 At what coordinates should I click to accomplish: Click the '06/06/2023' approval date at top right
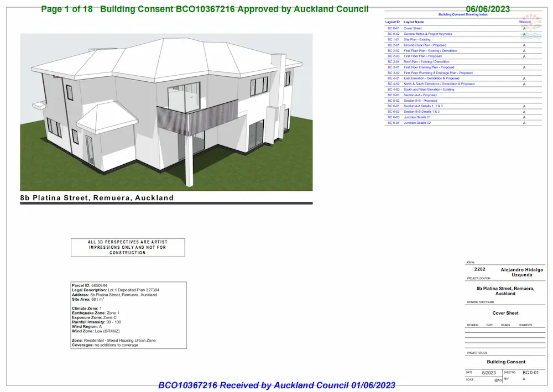point(488,9)
